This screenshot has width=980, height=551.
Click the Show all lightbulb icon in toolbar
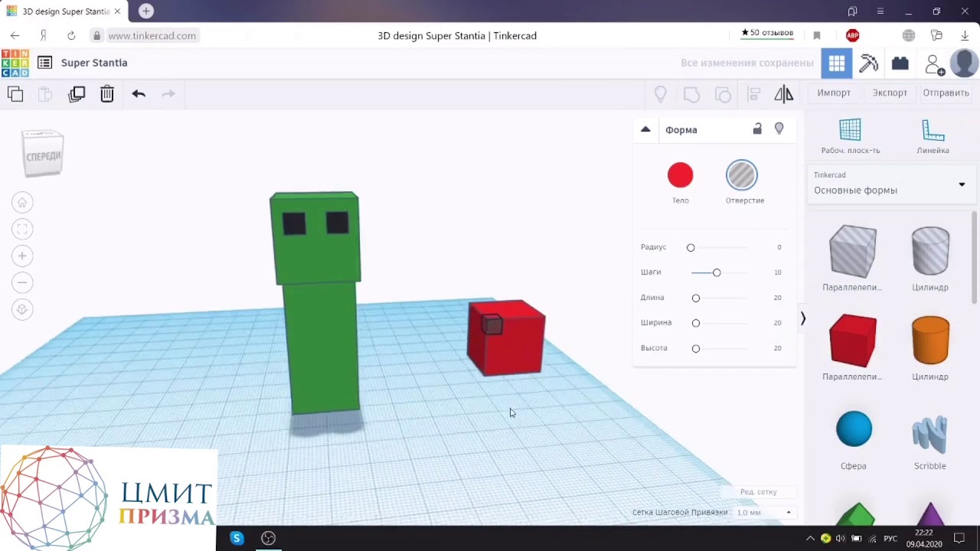point(660,93)
